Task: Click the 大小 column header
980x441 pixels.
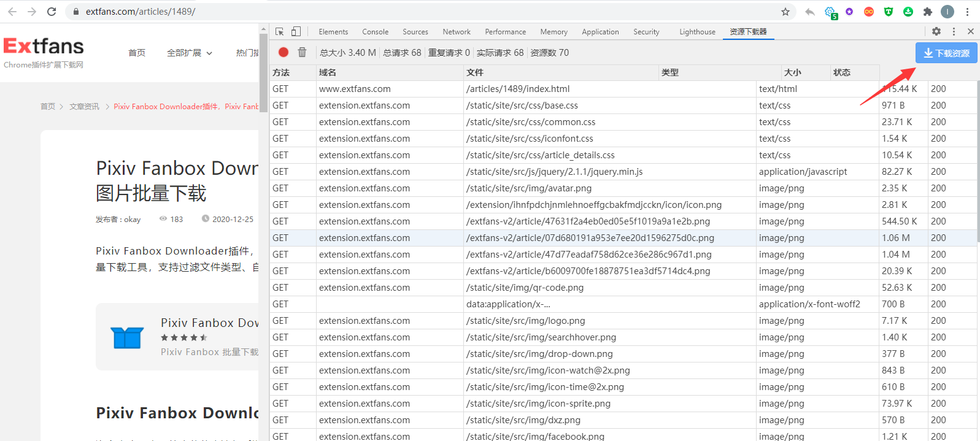Action: tap(806, 72)
